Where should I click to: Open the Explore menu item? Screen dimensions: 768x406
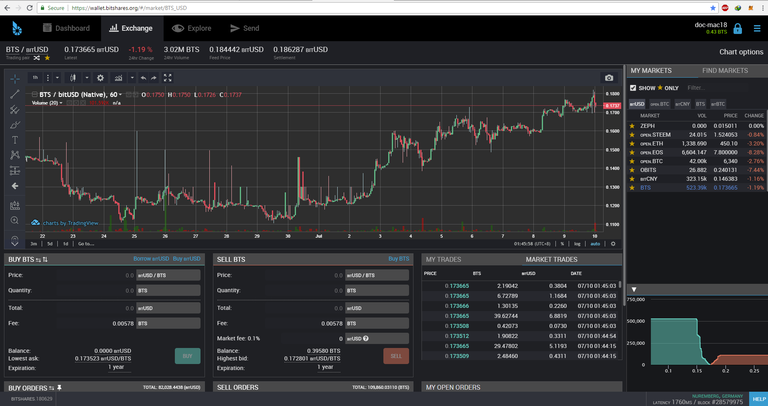(x=190, y=29)
